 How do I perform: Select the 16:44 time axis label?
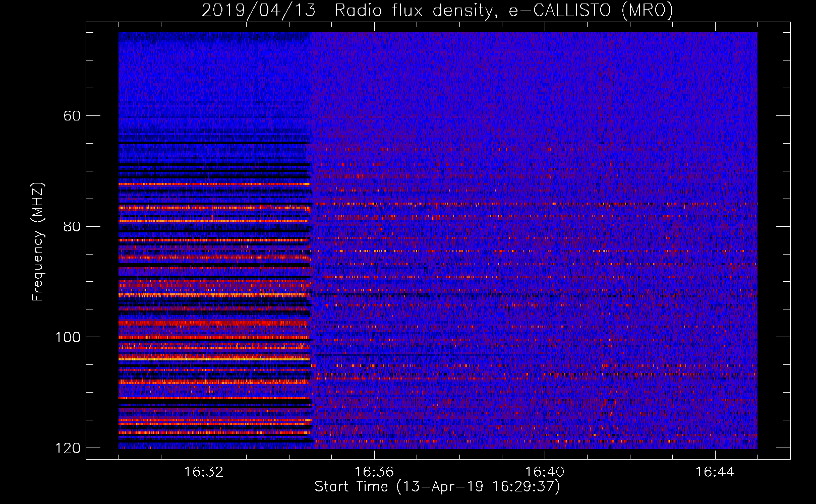(x=715, y=472)
